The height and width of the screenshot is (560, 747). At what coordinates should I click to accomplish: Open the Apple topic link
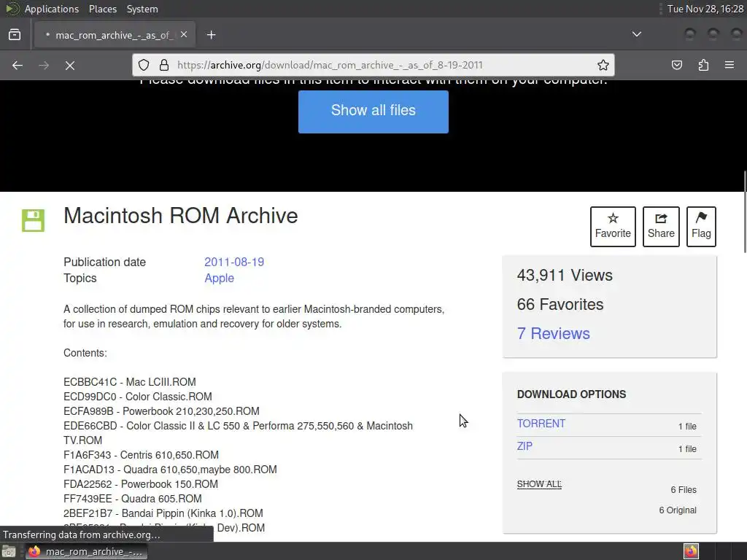pos(219,278)
